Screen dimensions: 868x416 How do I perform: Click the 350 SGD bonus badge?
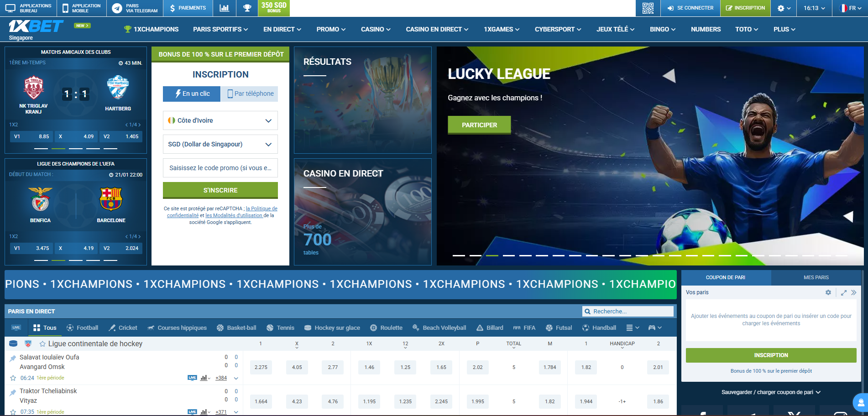274,8
